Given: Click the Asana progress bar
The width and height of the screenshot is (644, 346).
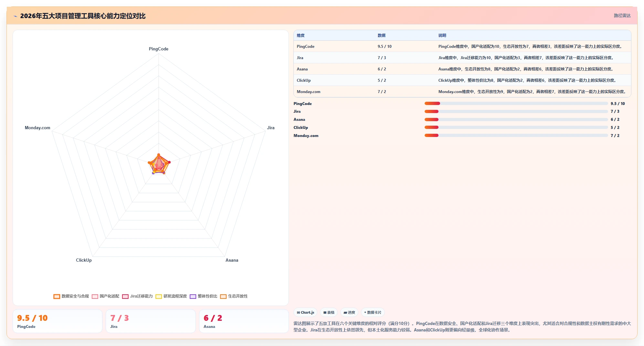Looking at the screenshot, I should 516,120.
